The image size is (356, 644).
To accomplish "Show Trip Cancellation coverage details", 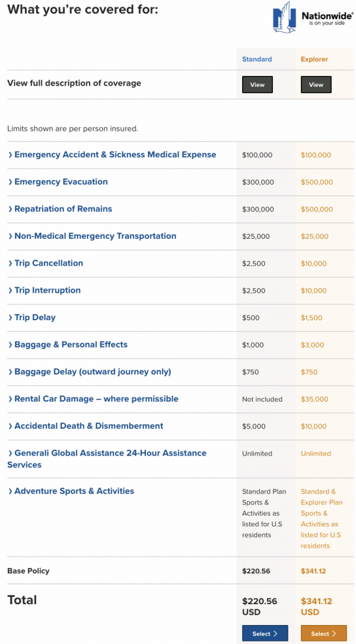I will tap(49, 263).
